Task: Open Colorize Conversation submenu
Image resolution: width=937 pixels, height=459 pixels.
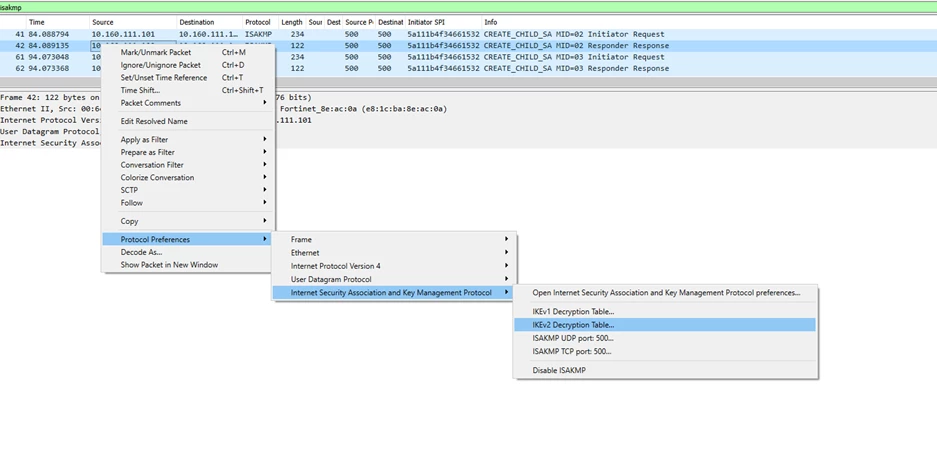Action: pyautogui.click(x=188, y=178)
